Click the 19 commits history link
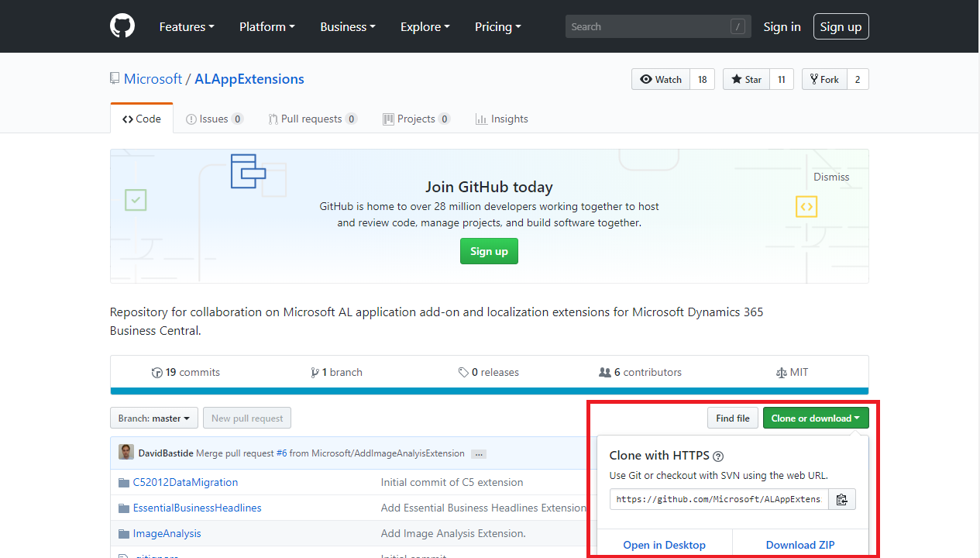Viewport: 980px width, 558px height. [x=186, y=372]
